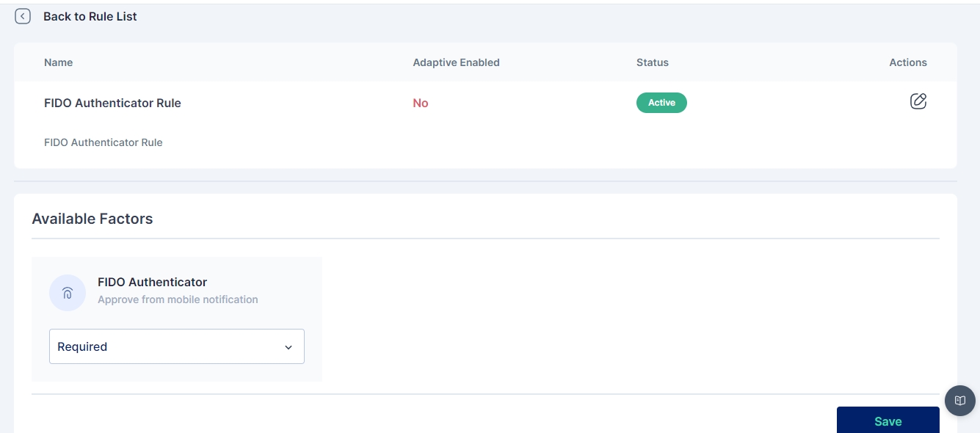980x433 pixels.
Task: Click the FIDO fingerprint factor icon
Action: (68, 293)
